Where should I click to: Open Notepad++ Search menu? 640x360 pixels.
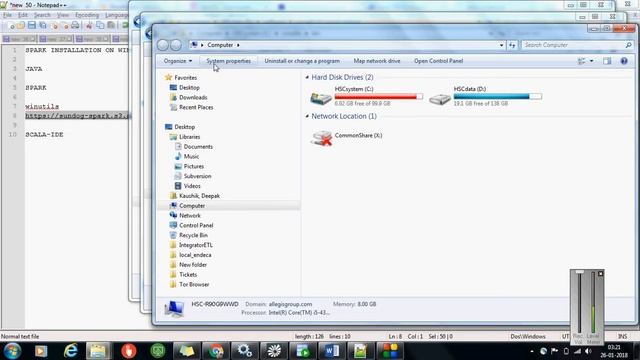pos(42,15)
